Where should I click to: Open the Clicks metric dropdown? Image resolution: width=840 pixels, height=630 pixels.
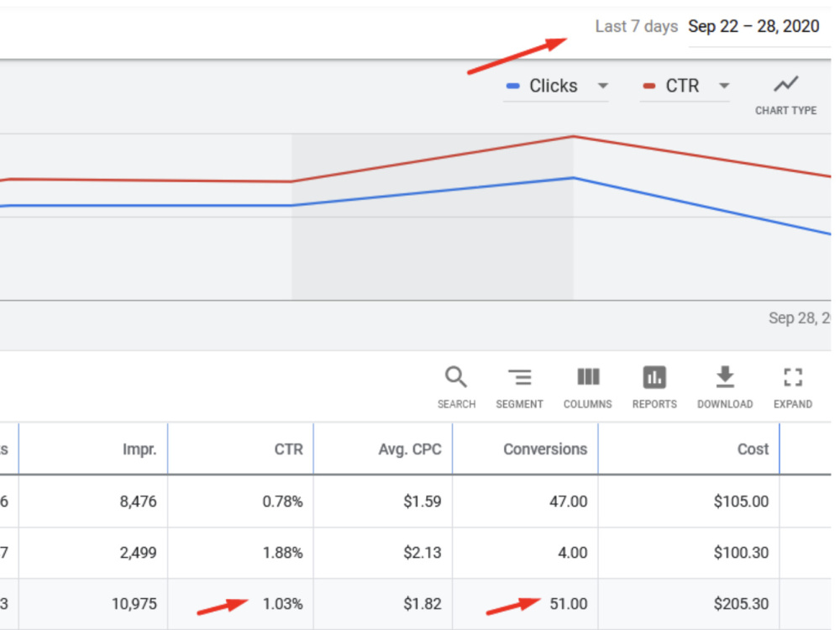pyautogui.click(x=556, y=86)
